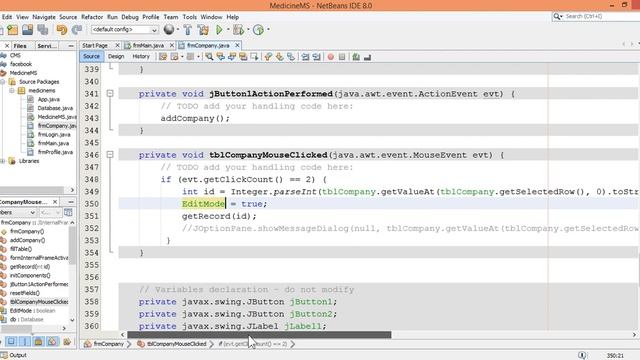Run project with the green arrow

coord(219,29)
